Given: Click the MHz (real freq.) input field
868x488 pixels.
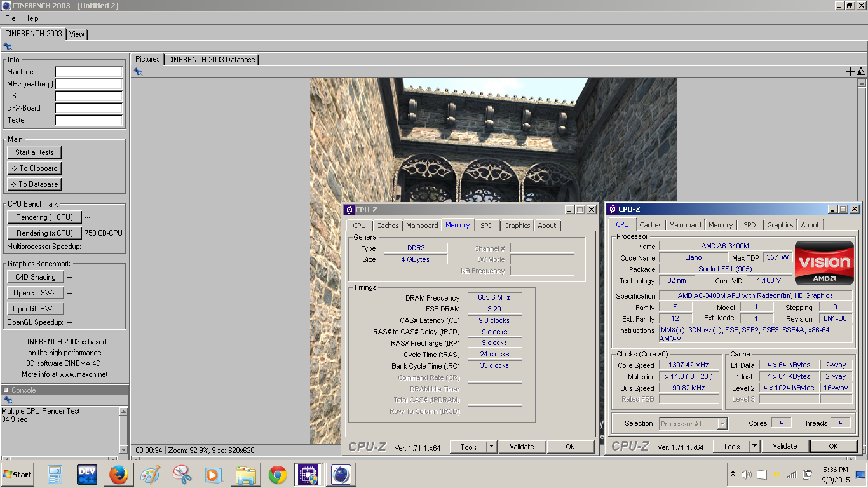Looking at the screenshot, I should pos(88,84).
